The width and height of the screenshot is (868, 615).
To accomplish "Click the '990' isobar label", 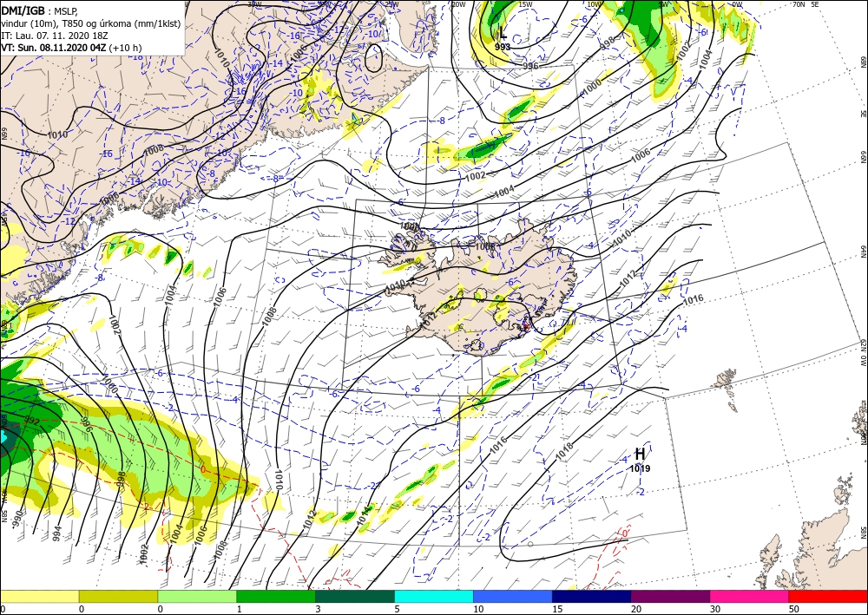I will point(17,518).
